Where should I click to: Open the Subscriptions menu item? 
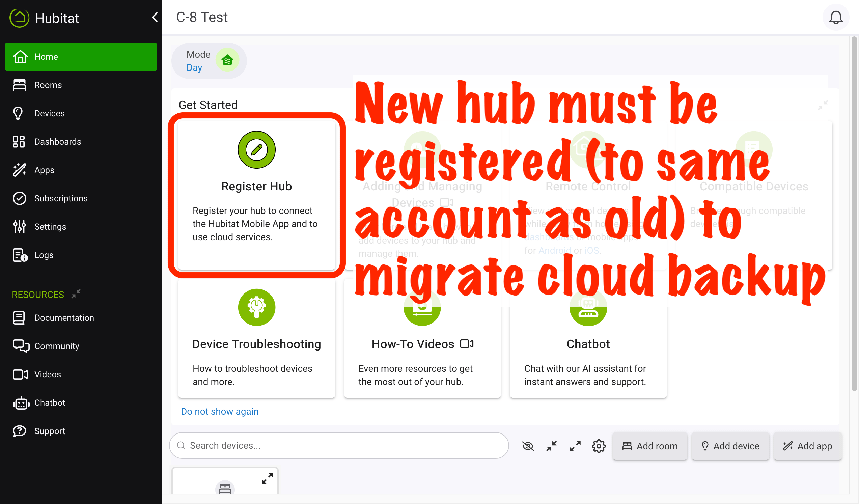coord(81,198)
